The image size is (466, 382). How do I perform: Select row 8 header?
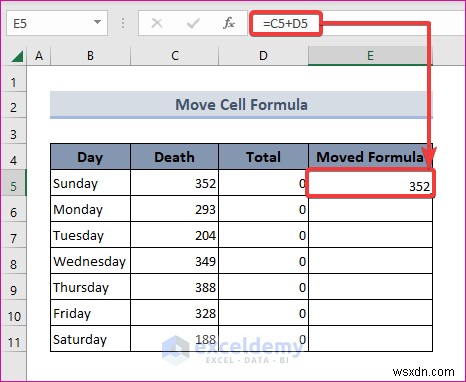point(13,261)
